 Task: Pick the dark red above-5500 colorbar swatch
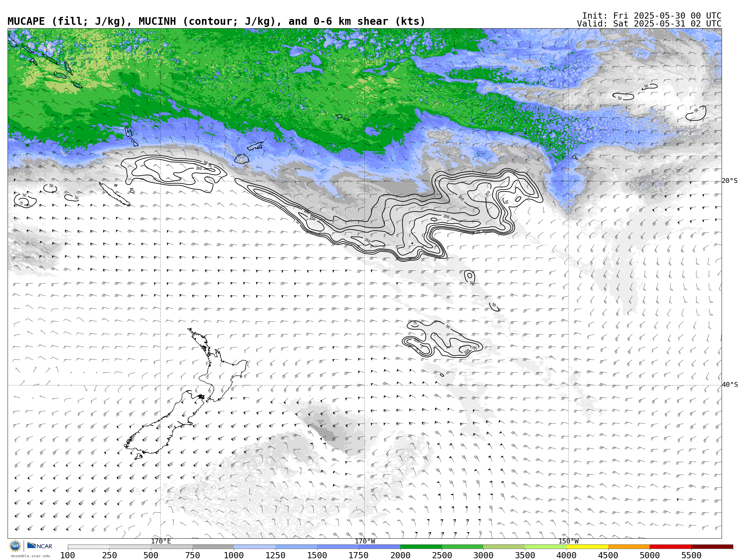712,547
